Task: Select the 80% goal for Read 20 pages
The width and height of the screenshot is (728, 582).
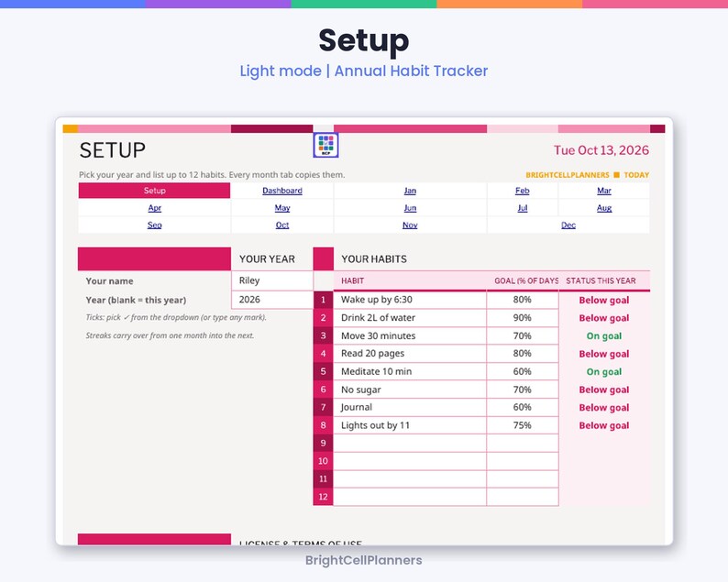Action: click(523, 354)
